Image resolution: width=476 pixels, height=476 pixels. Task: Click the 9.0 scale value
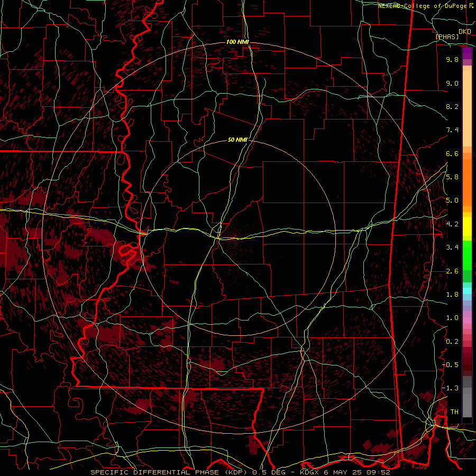point(452,83)
